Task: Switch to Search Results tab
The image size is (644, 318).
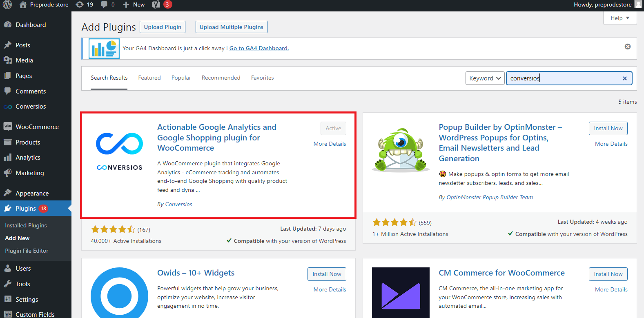Action: pyautogui.click(x=109, y=78)
